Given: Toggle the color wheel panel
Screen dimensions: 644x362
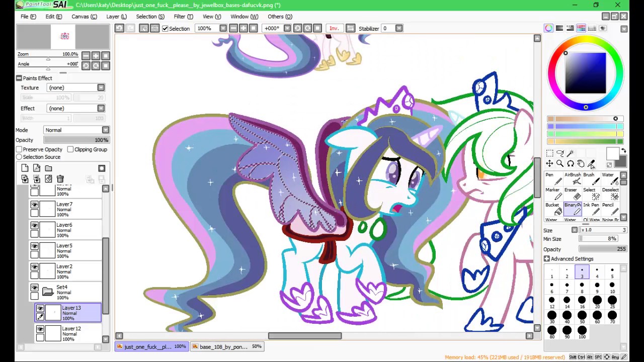Looking at the screenshot, I should tap(548, 28).
